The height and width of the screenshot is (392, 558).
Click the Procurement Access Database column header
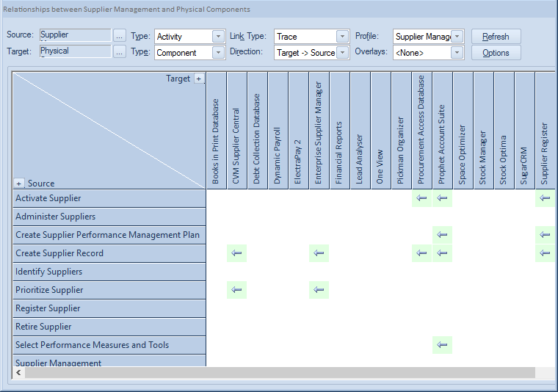pos(421,131)
